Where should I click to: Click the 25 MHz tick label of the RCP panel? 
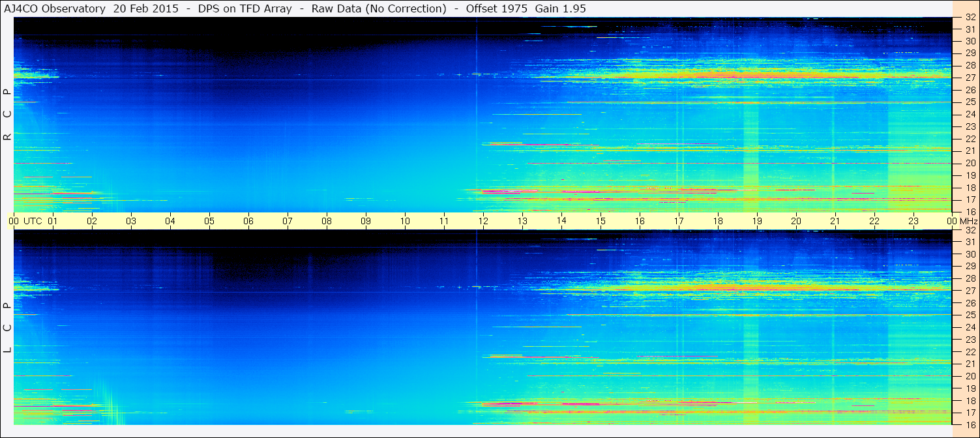click(970, 102)
